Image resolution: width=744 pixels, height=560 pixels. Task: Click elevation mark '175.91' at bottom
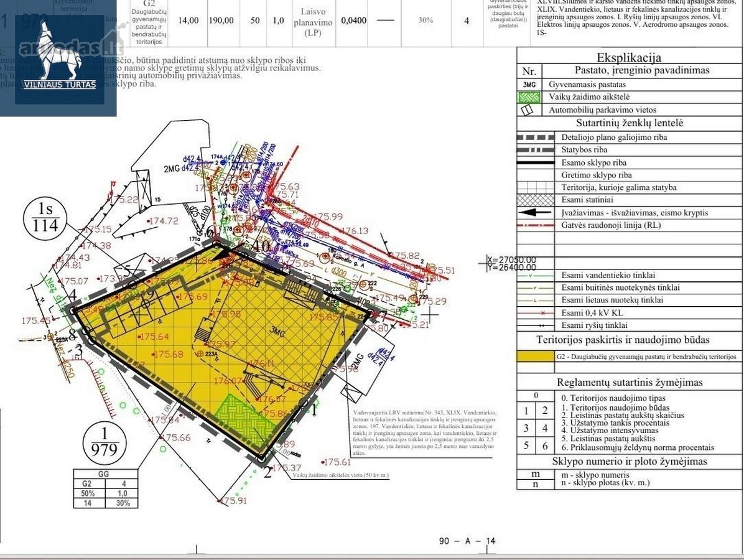(233, 500)
